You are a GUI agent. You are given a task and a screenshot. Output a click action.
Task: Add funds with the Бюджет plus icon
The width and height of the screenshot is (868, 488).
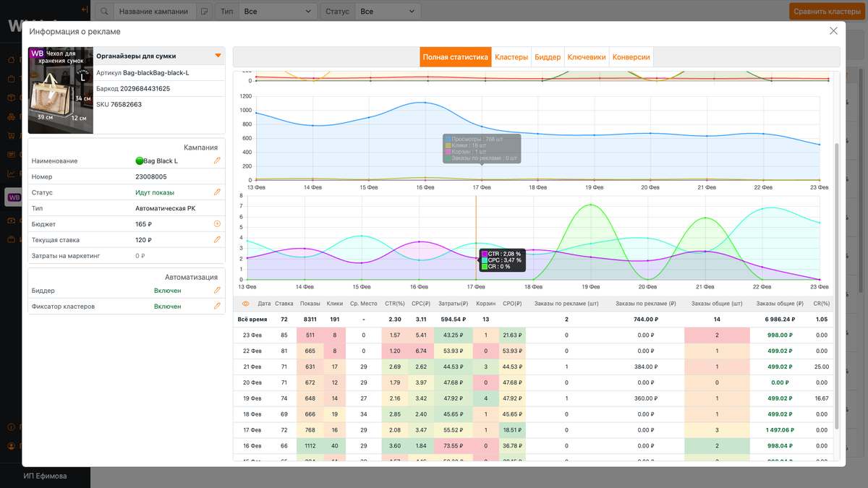[x=217, y=224]
